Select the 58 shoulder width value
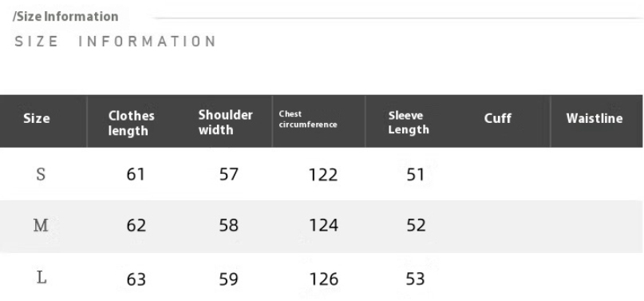 pos(228,225)
